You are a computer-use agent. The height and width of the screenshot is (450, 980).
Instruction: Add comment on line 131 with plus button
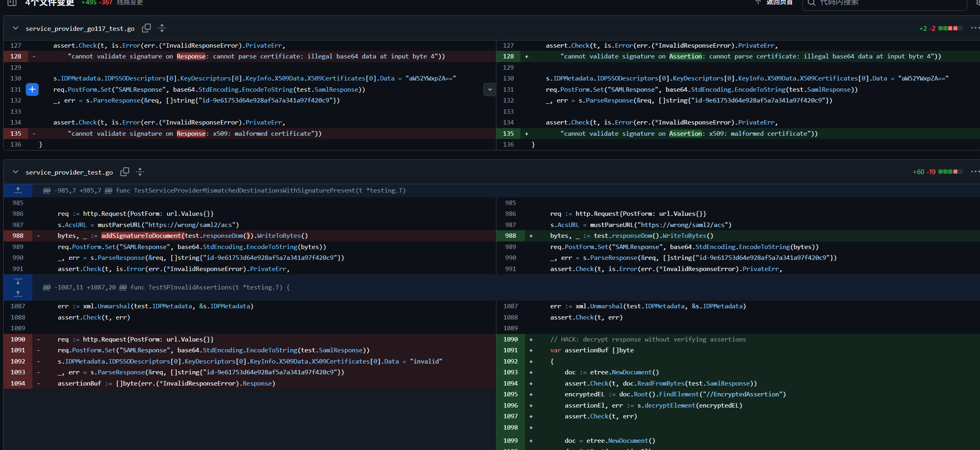tap(32, 89)
